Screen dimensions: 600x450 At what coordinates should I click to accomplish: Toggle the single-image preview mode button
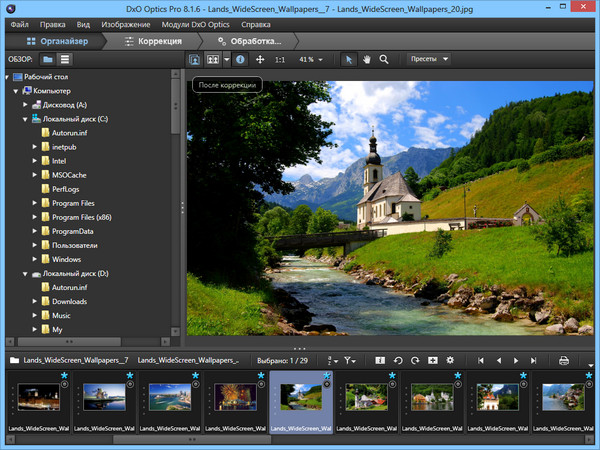click(196, 59)
